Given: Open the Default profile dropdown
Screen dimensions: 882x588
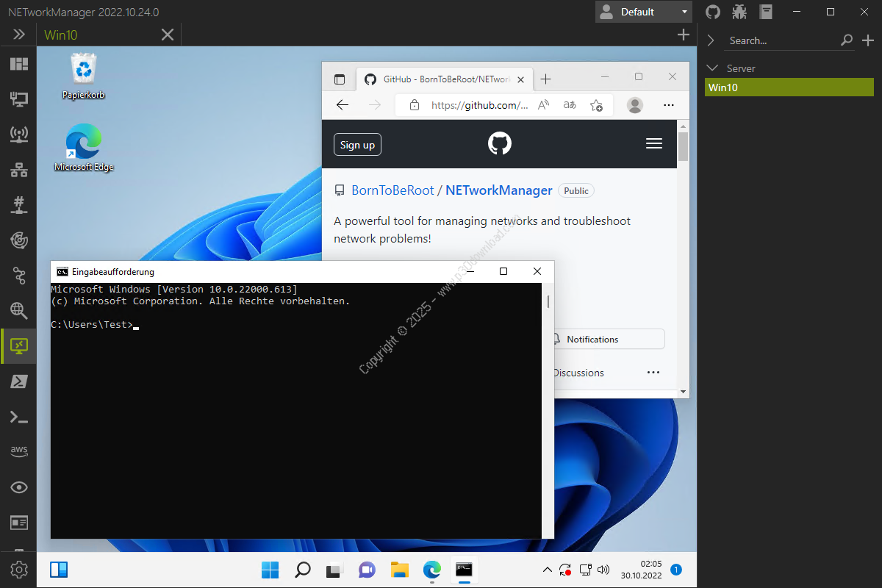Looking at the screenshot, I should tap(644, 12).
